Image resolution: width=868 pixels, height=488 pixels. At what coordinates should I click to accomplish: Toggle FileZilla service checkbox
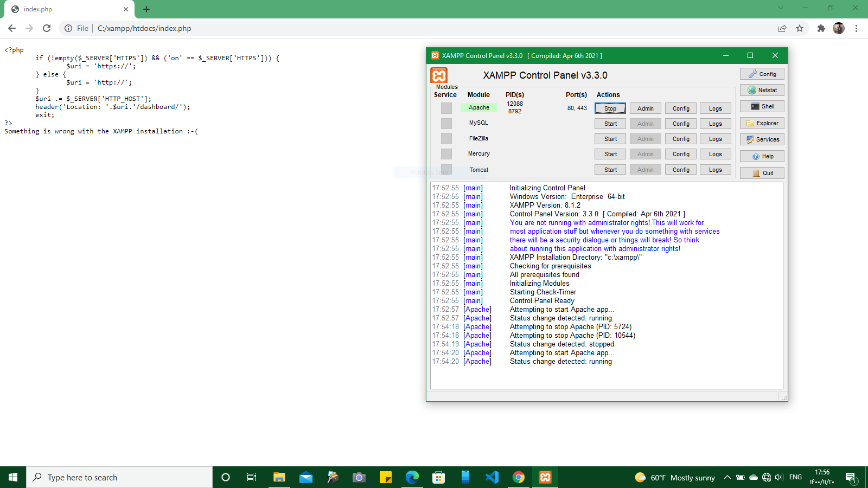446,138
